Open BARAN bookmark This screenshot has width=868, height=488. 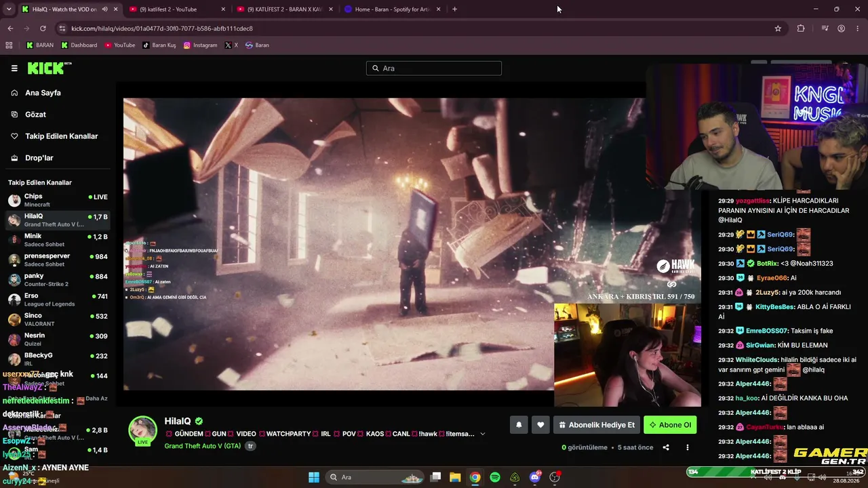tap(40, 45)
